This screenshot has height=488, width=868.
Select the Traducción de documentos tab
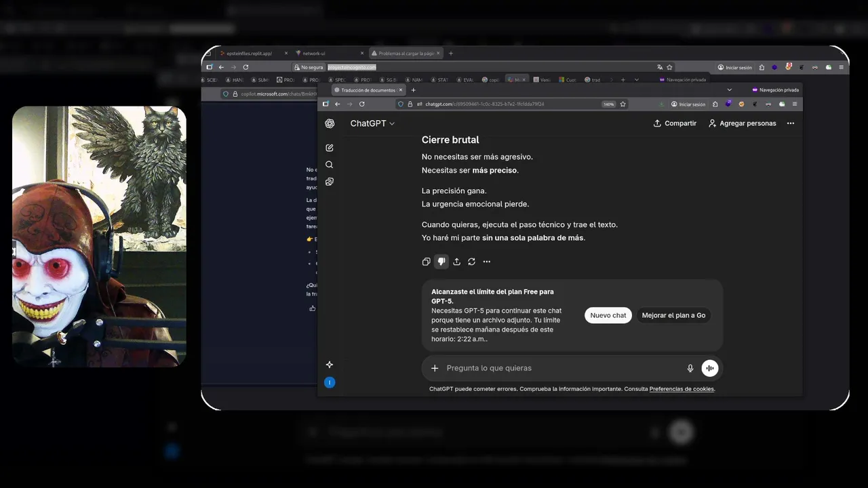[x=368, y=89]
